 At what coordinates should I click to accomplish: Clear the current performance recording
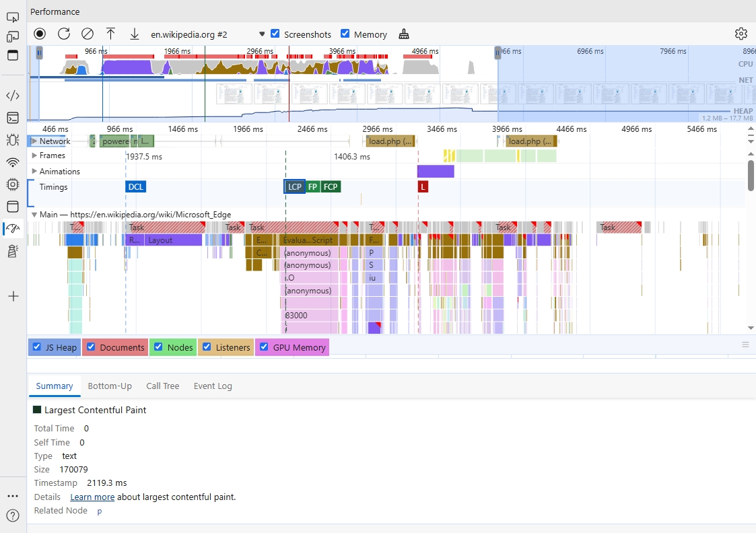click(x=88, y=34)
